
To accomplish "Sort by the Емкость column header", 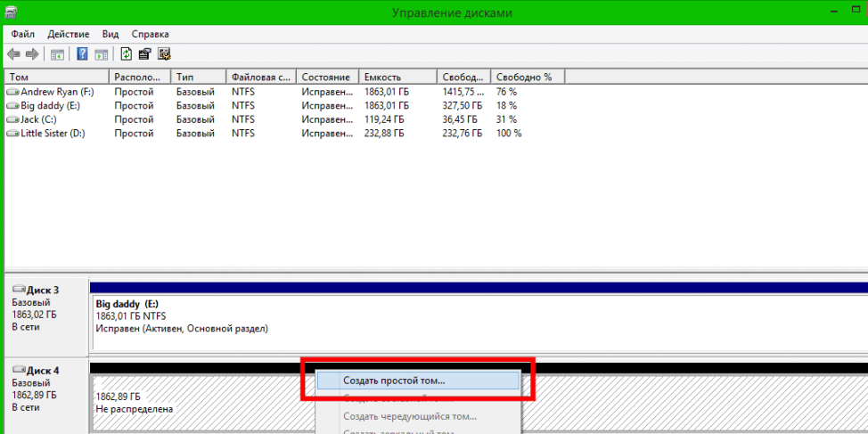I will (397, 77).
